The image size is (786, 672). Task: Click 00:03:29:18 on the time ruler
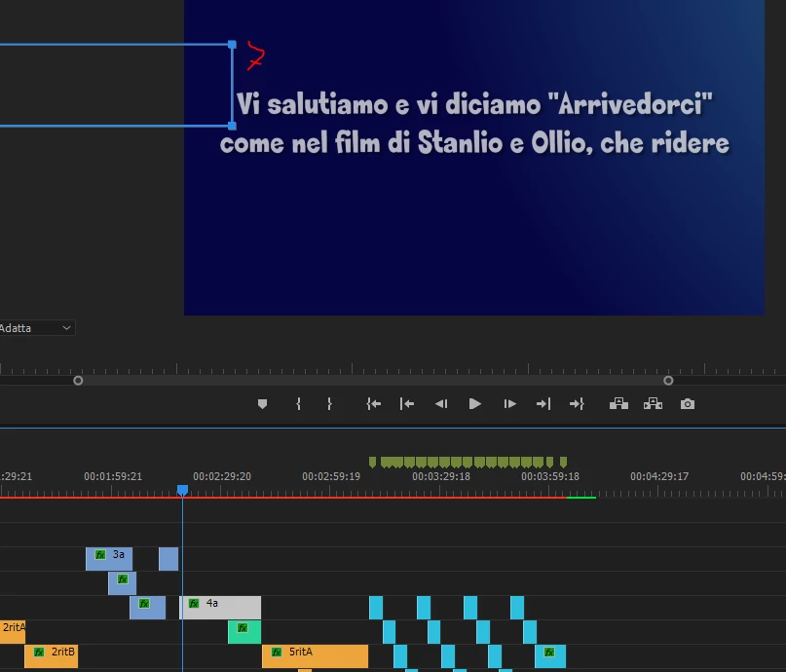point(441,476)
